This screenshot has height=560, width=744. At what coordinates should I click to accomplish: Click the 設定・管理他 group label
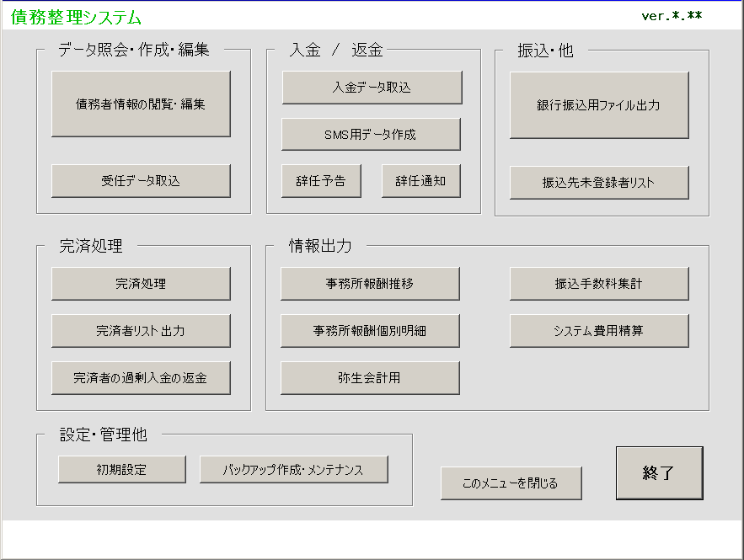click(x=104, y=435)
